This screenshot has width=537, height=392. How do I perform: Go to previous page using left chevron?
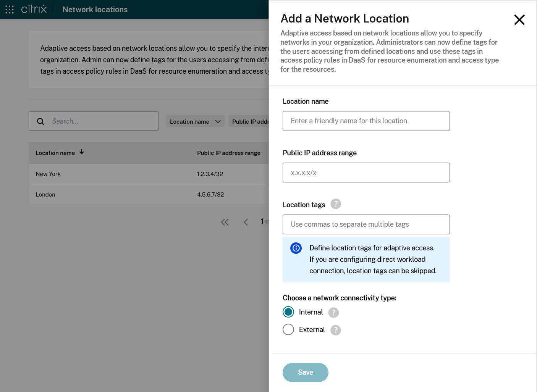(246, 222)
